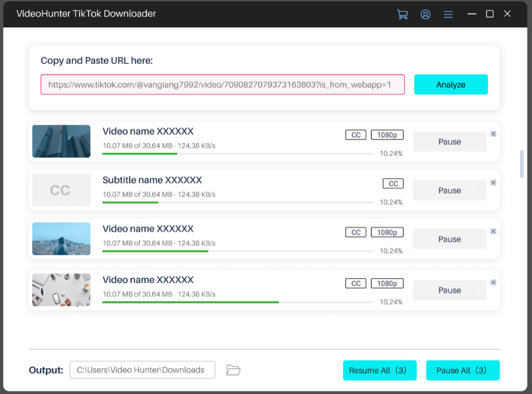Image resolution: width=532 pixels, height=394 pixels.
Task: Click the CC badge on subtitle row
Action: [393, 184]
